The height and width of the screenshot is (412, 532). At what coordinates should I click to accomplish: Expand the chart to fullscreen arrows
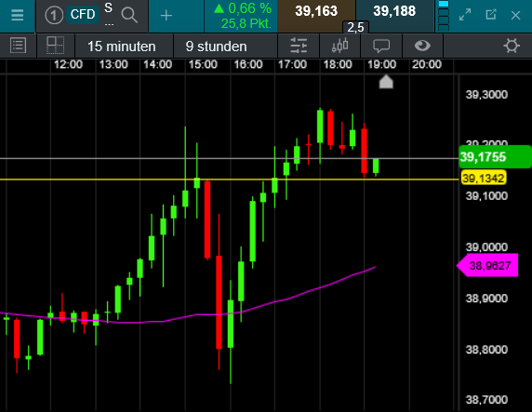pyautogui.click(x=465, y=15)
